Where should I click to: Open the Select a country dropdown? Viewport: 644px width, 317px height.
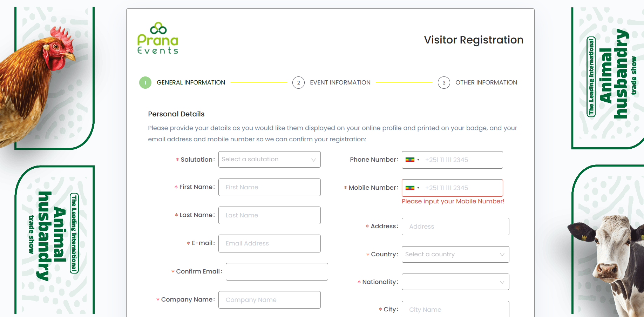[x=455, y=255]
